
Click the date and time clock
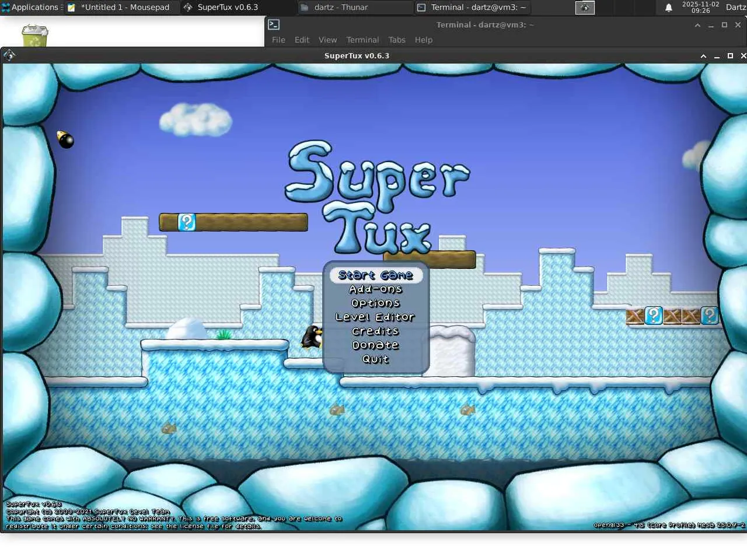coord(700,8)
